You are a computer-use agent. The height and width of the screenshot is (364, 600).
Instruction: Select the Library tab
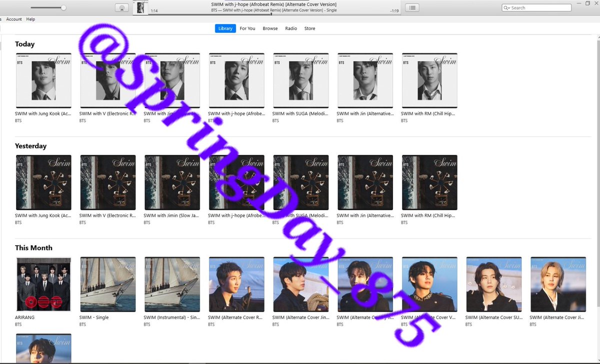pyautogui.click(x=225, y=28)
